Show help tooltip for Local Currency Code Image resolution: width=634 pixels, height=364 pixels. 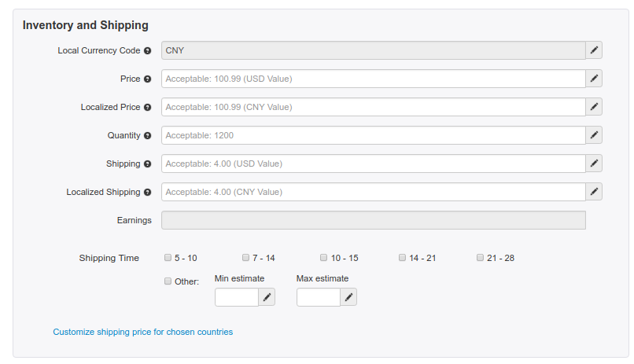pos(147,51)
